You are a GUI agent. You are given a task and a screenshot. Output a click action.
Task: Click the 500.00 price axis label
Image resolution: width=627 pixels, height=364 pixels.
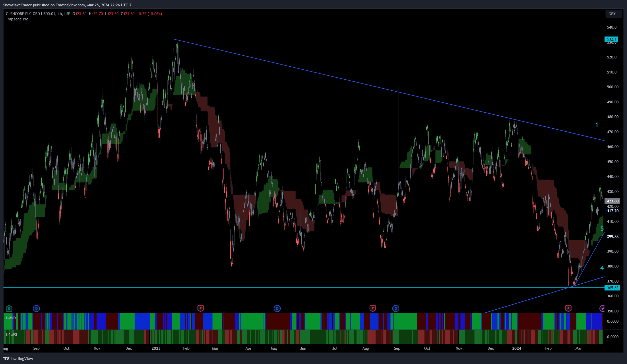(x=613, y=87)
